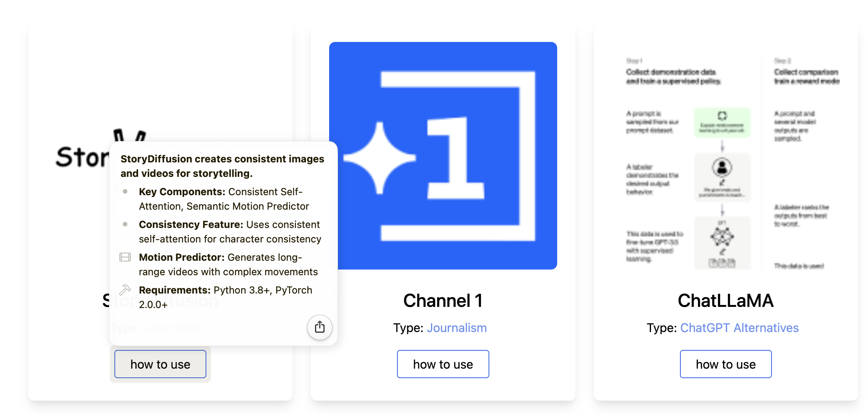
Task: Click the ChatLLaMA card title
Action: [x=725, y=300]
